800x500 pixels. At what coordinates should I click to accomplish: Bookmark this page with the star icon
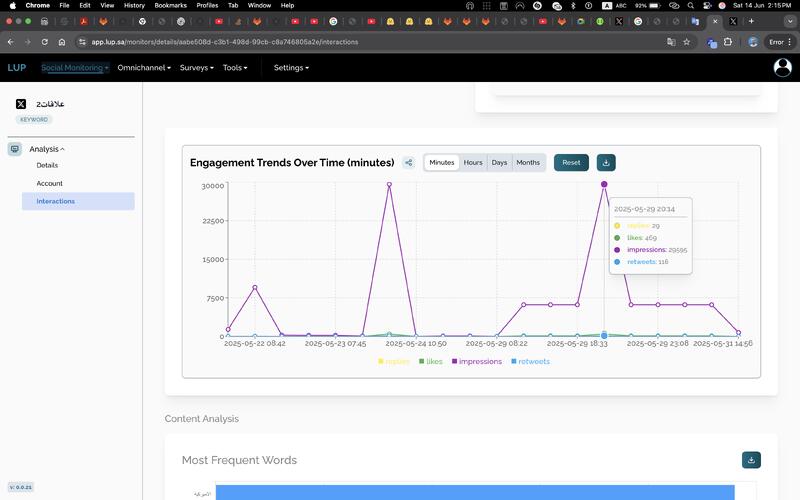(687, 42)
